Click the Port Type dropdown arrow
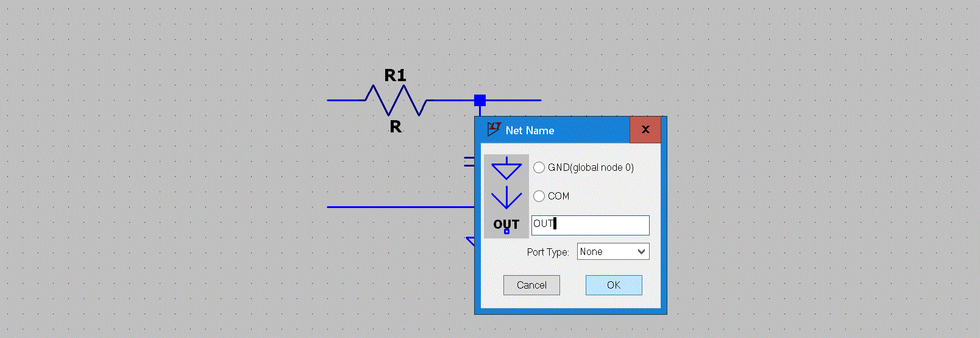This screenshot has width=980, height=338. [x=641, y=251]
